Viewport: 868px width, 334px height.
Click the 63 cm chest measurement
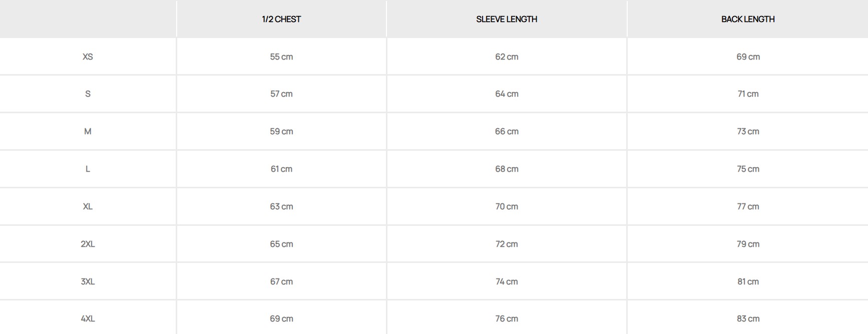pos(281,206)
